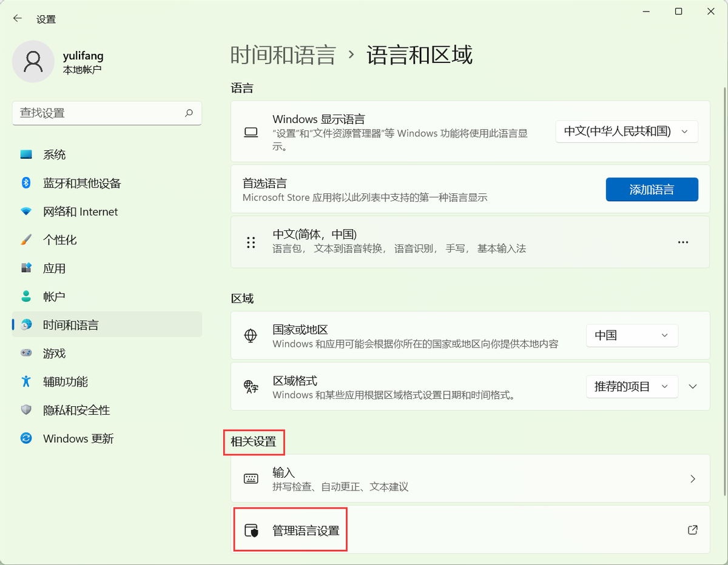Click the 本地帐户 text under username
728x565 pixels.
pyautogui.click(x=82, y=70)
